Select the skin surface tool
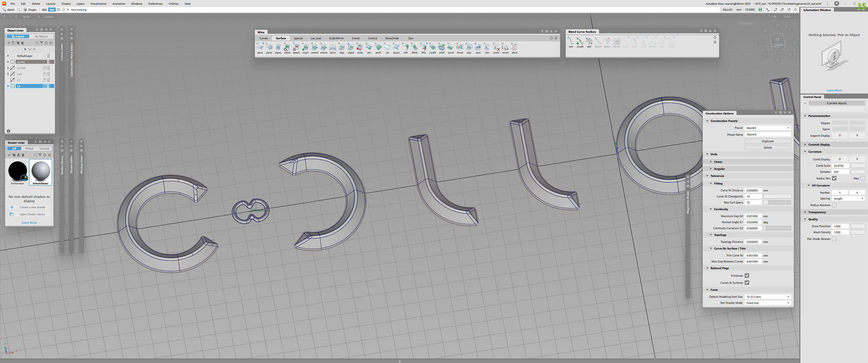This screenshot has height=363, width=868. [369, 48]
